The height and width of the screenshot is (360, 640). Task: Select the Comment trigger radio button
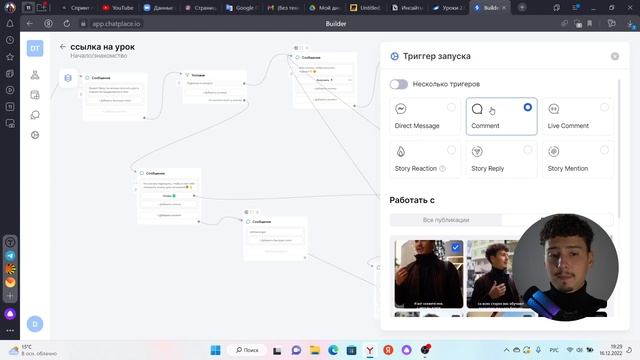coord(527,107)
